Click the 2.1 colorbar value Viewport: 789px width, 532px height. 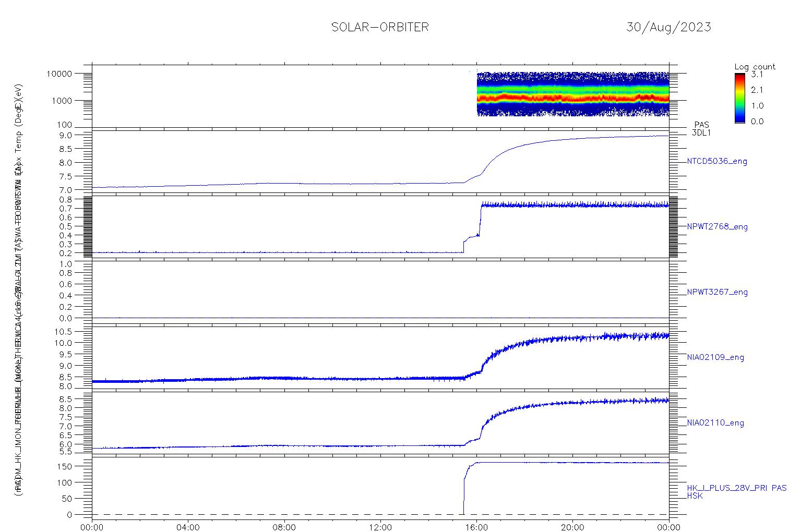point(757,90)
